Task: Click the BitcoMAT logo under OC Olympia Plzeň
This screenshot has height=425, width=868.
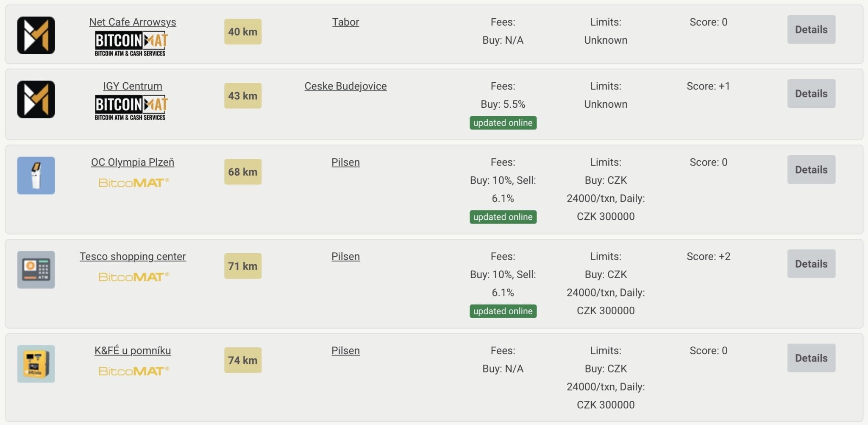Action: [134, 183]
